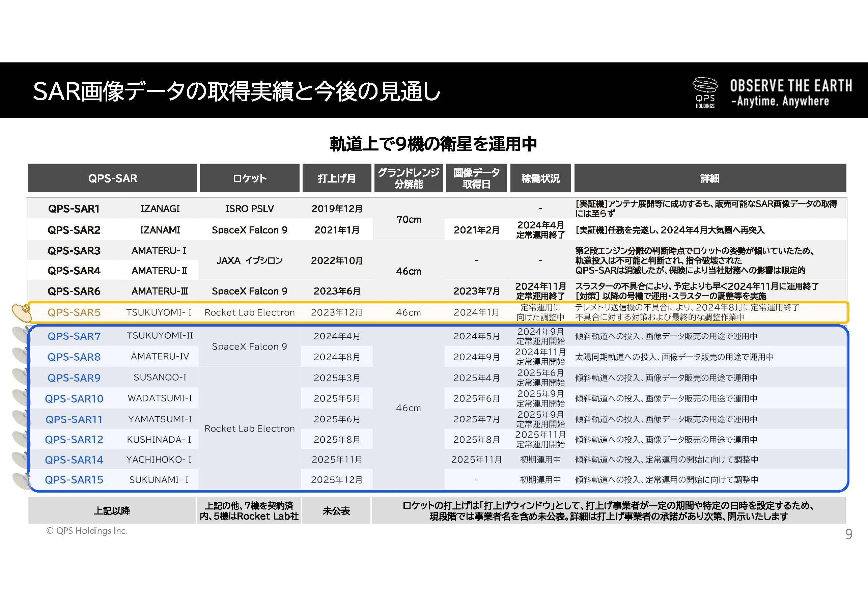Click the '70cm' resolution cell
868x611 pixels.
409,219
